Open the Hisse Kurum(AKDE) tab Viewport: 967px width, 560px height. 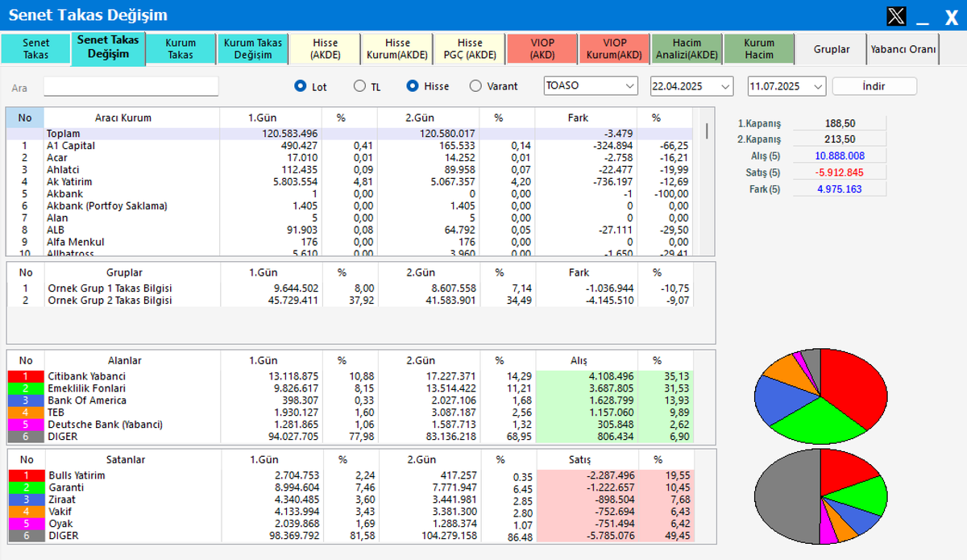point(397,49)
